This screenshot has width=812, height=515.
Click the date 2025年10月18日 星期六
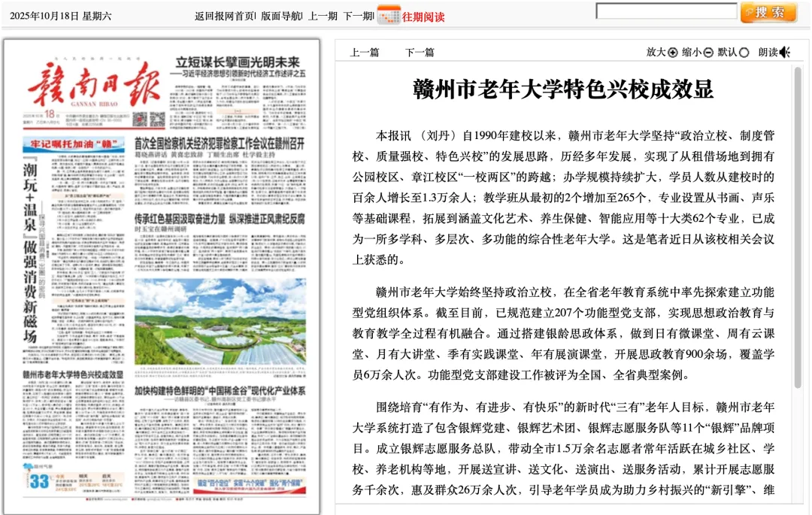click(x=61, y=16)
